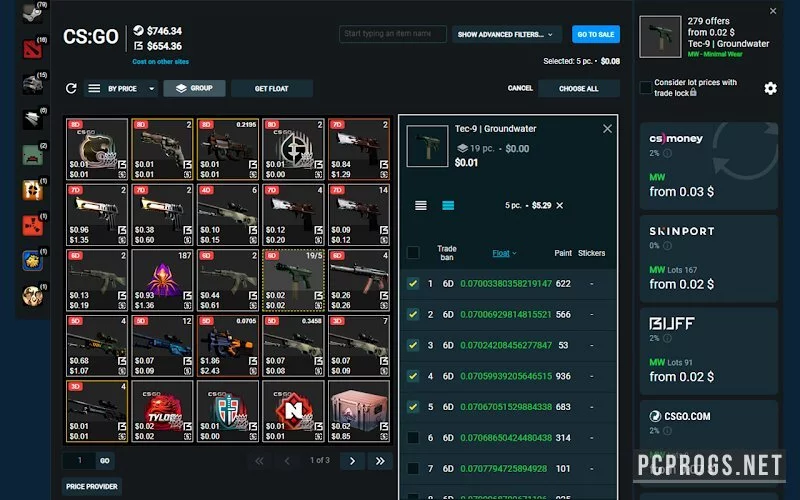Uncheck float row 3 checkbox
Image resolution: width=800 pixels, height=500 pixels.
pos(413,345)
